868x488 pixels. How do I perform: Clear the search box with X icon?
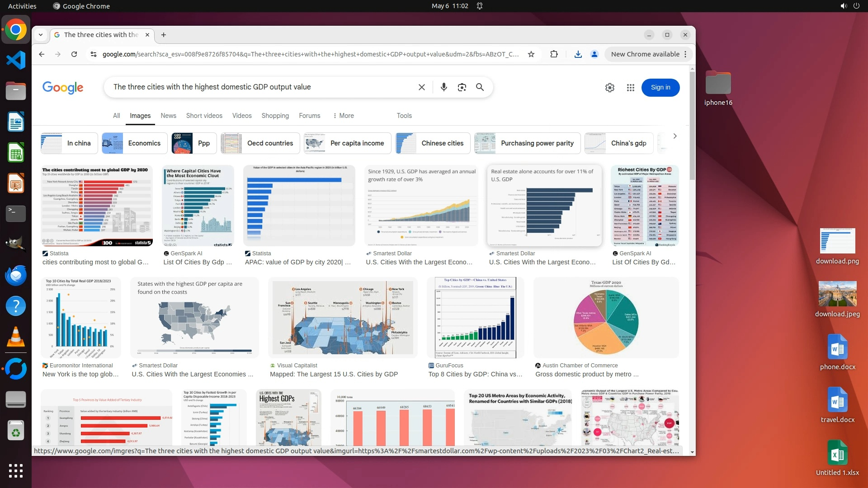coord(421,87)
